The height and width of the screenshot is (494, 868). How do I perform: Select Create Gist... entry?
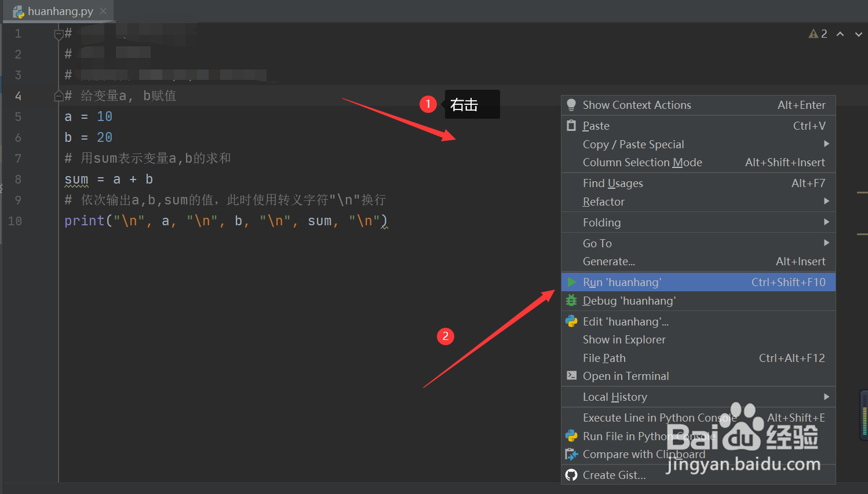698,475
